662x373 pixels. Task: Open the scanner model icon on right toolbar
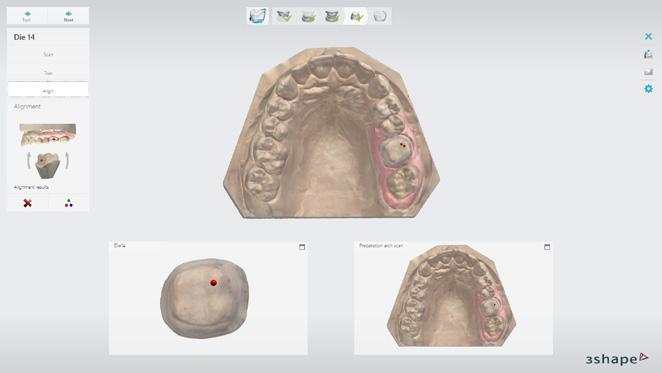click(648, 54)
